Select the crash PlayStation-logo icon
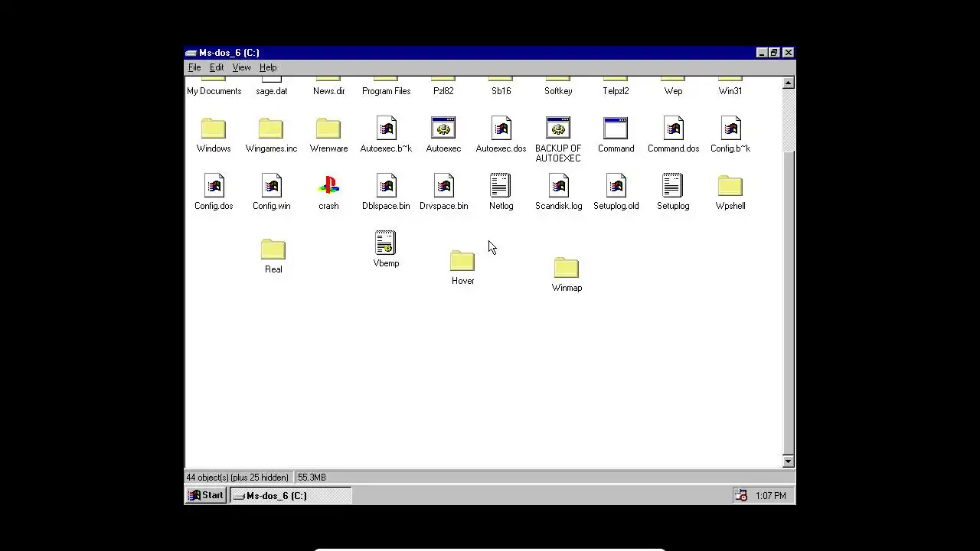 pos(328,186)
